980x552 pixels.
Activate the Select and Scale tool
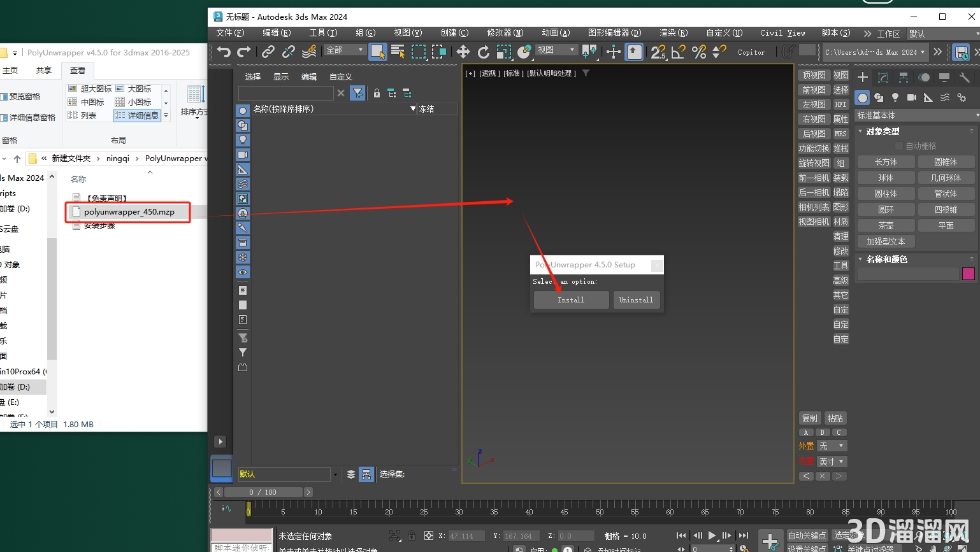[504, 52]
